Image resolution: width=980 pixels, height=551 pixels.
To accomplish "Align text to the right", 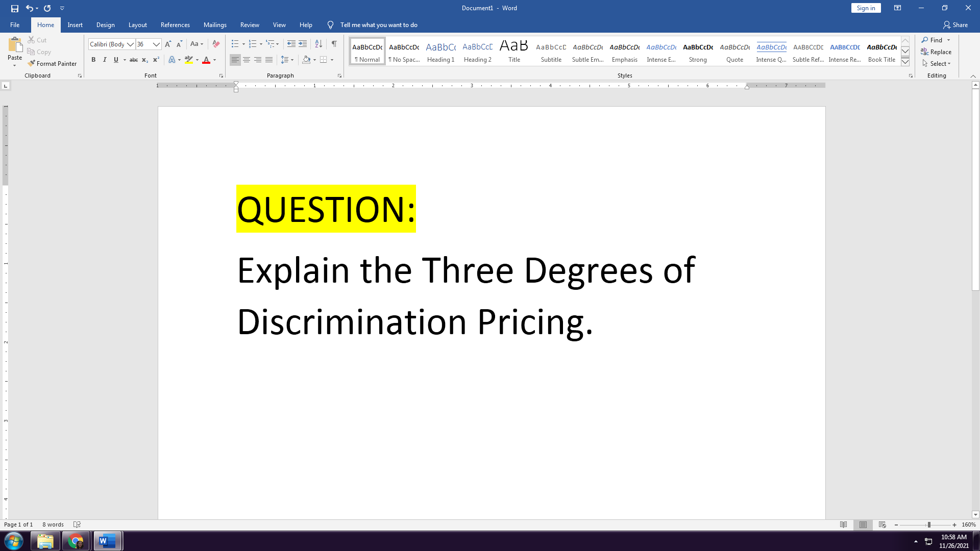I will pos(258,60).
